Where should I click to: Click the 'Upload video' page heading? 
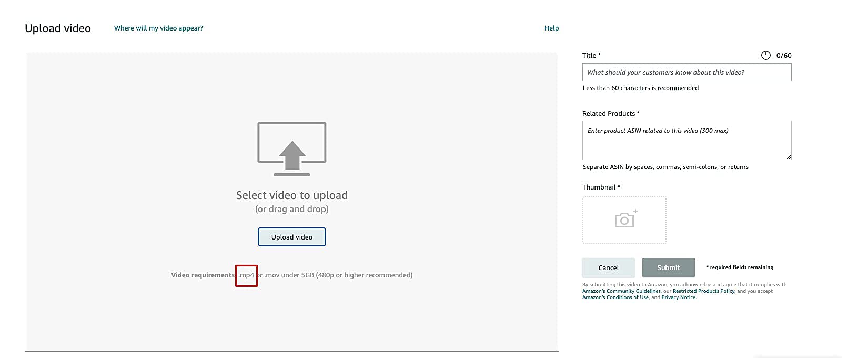58,28
